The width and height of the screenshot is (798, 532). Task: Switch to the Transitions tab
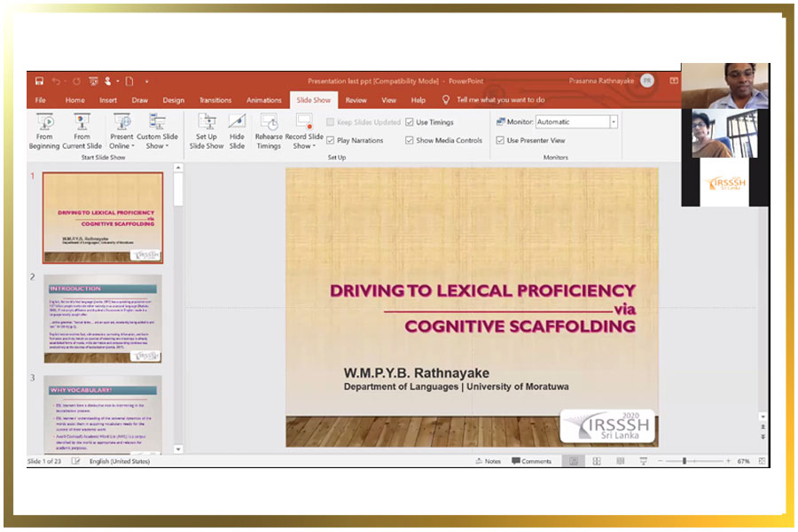coord(215,100)
